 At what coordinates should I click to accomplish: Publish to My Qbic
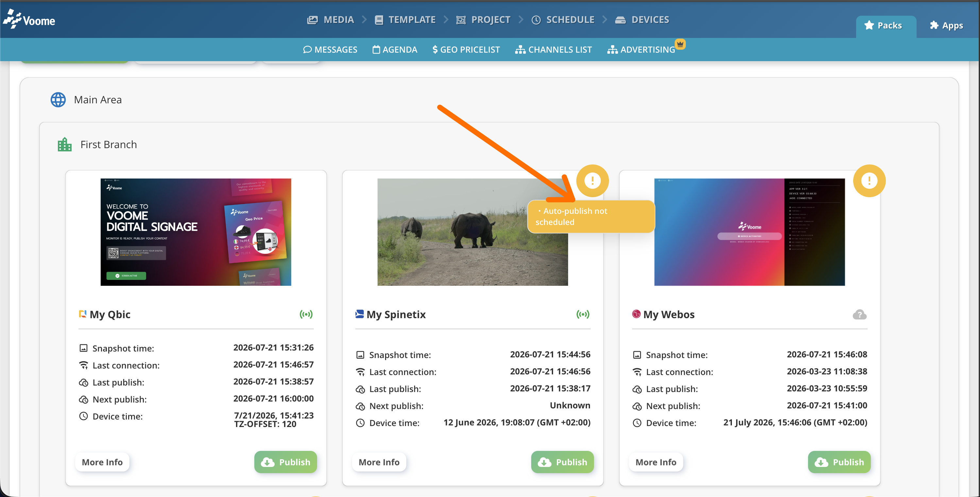[285, 462]
